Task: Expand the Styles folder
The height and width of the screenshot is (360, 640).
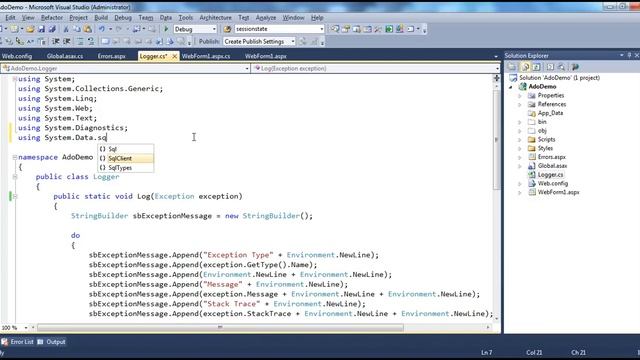Action: [520, 149]
